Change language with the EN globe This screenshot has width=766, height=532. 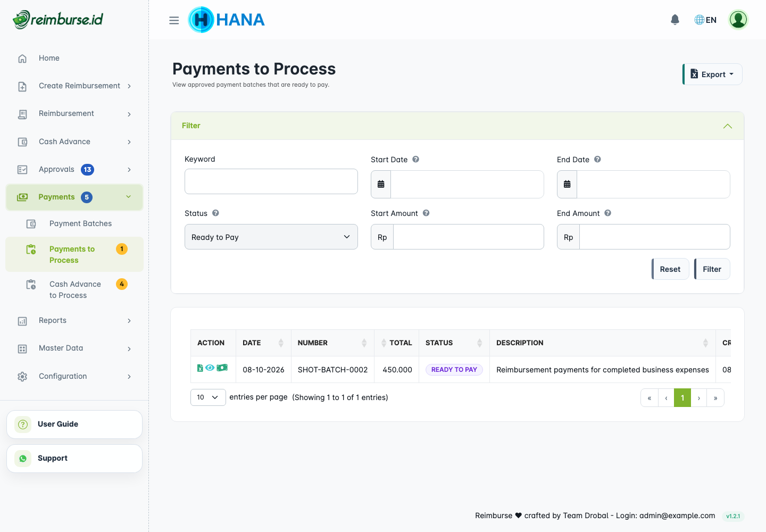click(x=705, y=20)
